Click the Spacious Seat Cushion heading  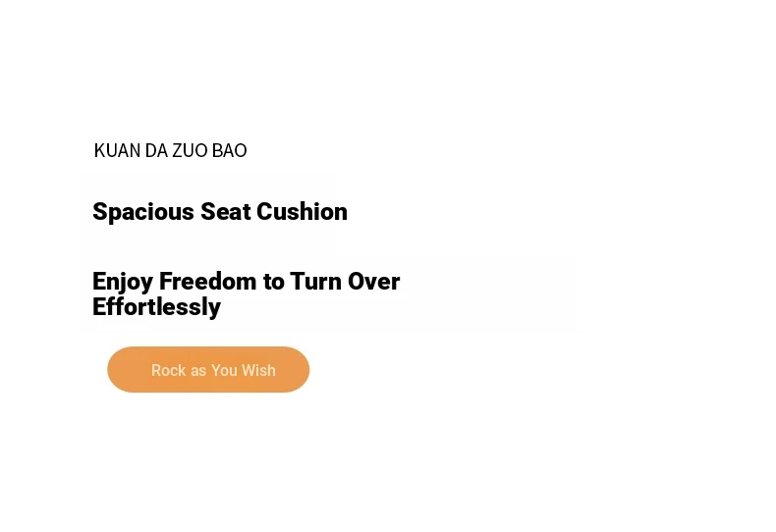[220, 212]
